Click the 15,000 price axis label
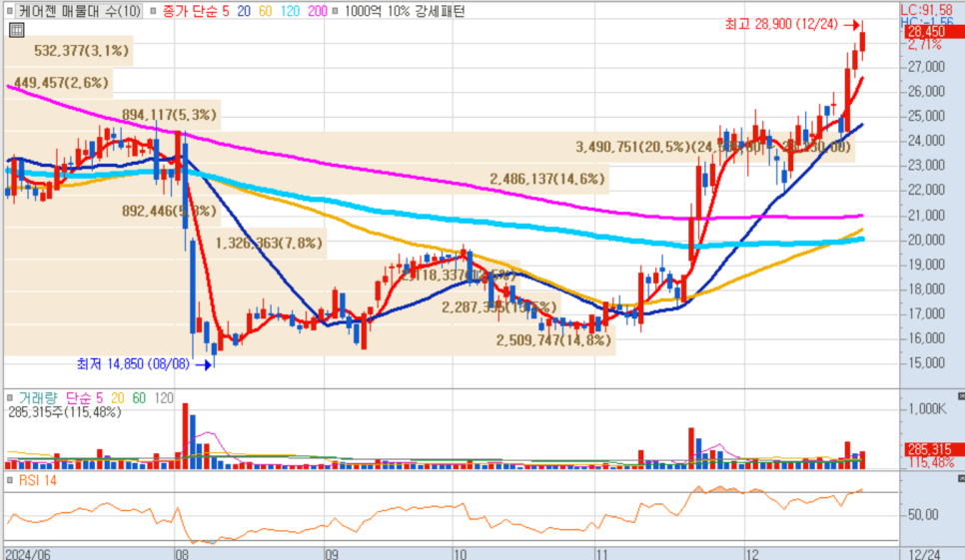Screen dimensions: 965x560 [926, 362]
